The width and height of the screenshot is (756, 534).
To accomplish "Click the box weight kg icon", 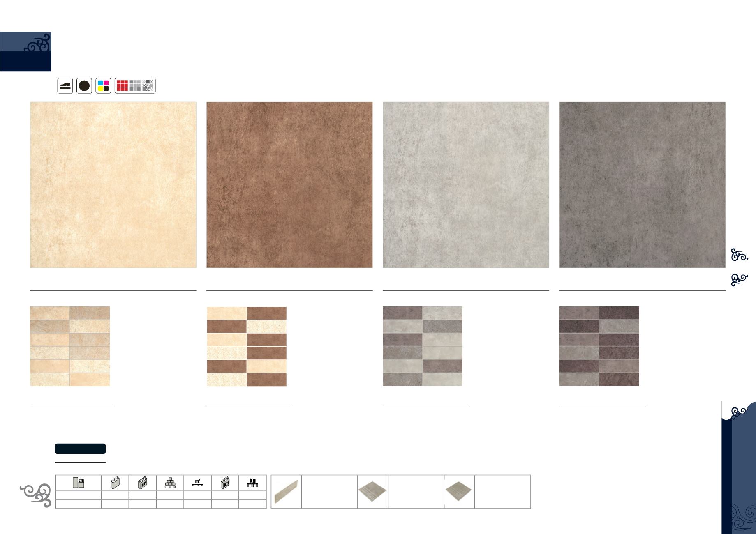I will (225, 483).
